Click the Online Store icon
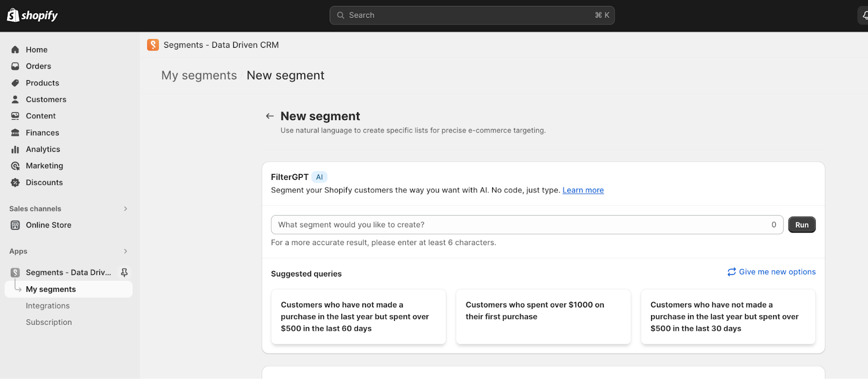Viewport: 868px width, 379px height. point(15,225)
